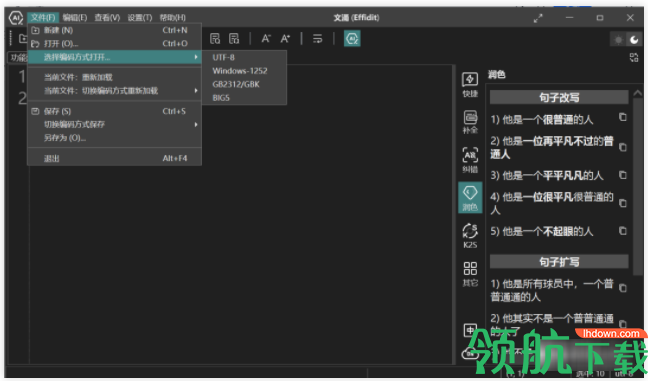Choose 新建 (N) from the File menu
This screenshot has height=381, width=648.
click(x=114, y=30)
